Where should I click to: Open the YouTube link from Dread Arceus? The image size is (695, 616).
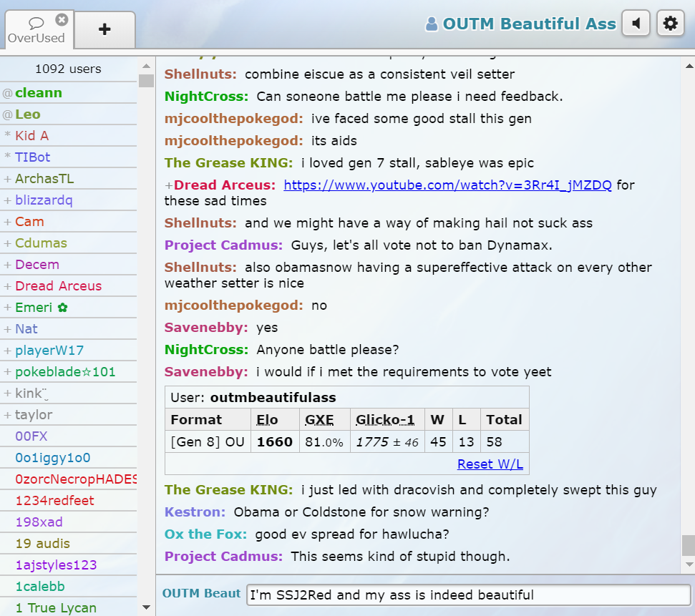[447, 185]
